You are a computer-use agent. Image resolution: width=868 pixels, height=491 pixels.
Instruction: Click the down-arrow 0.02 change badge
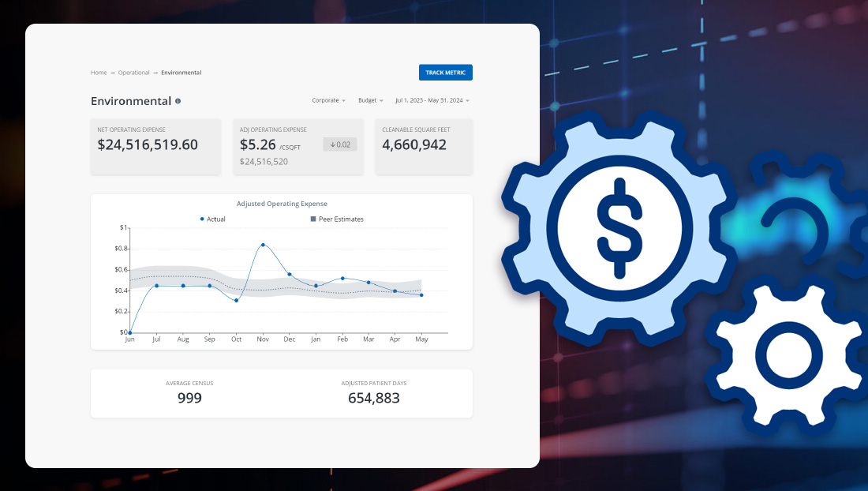tap(340, 144)
